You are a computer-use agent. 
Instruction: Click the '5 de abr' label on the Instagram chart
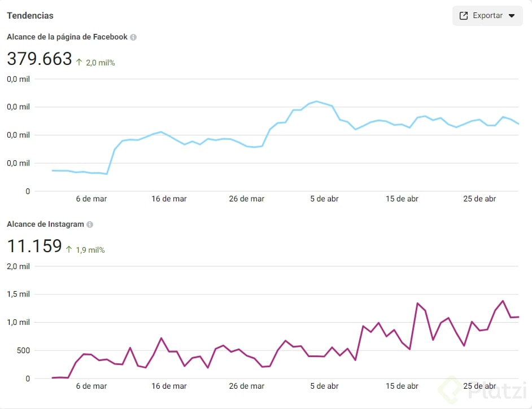[x=324, y=386]
